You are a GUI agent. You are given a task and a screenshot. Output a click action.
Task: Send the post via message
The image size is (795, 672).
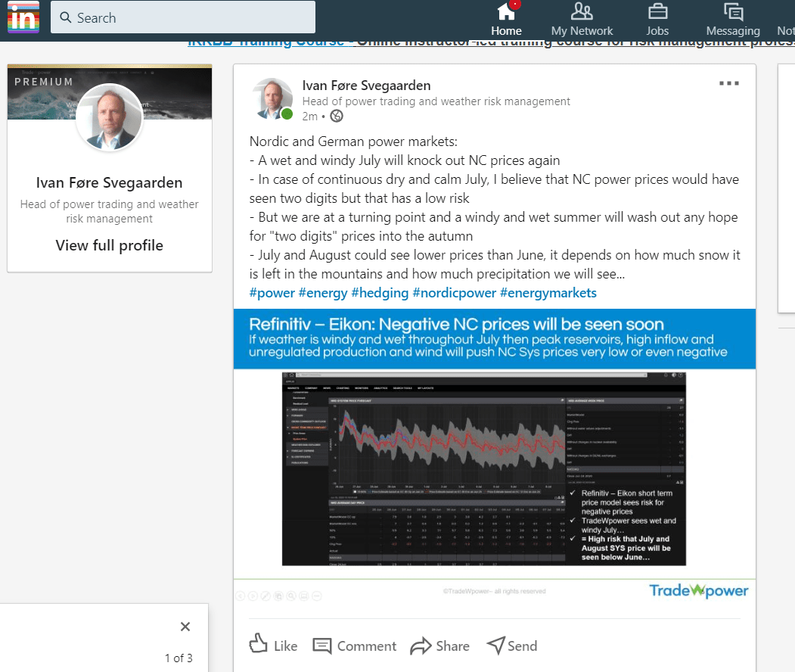pos(511,646)
